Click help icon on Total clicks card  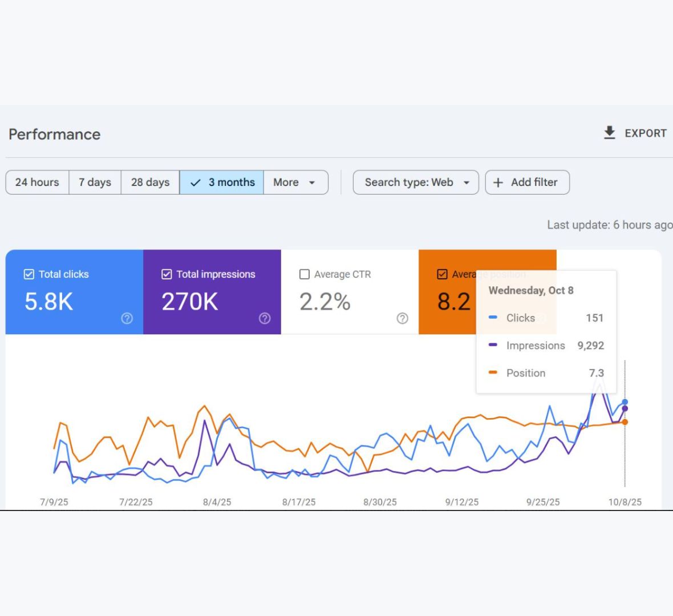click(127, 318)
